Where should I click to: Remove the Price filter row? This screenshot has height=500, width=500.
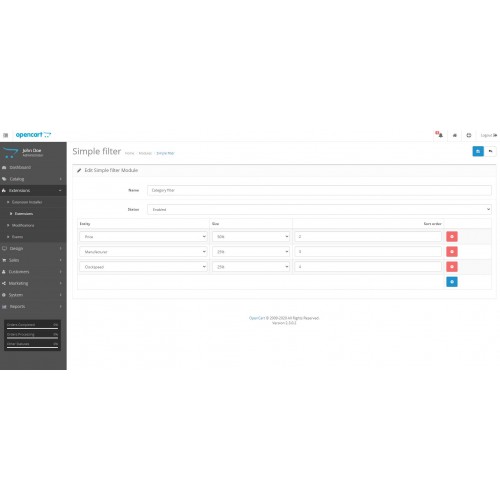[x=452, y=236]
